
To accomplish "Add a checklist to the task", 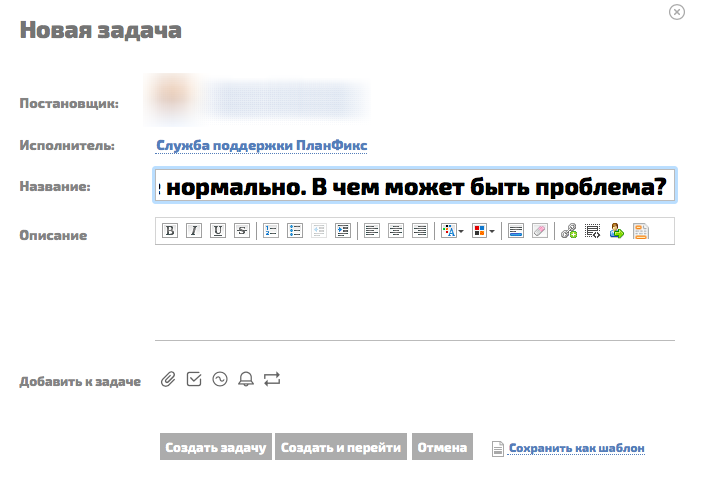I will coord(194,380).
